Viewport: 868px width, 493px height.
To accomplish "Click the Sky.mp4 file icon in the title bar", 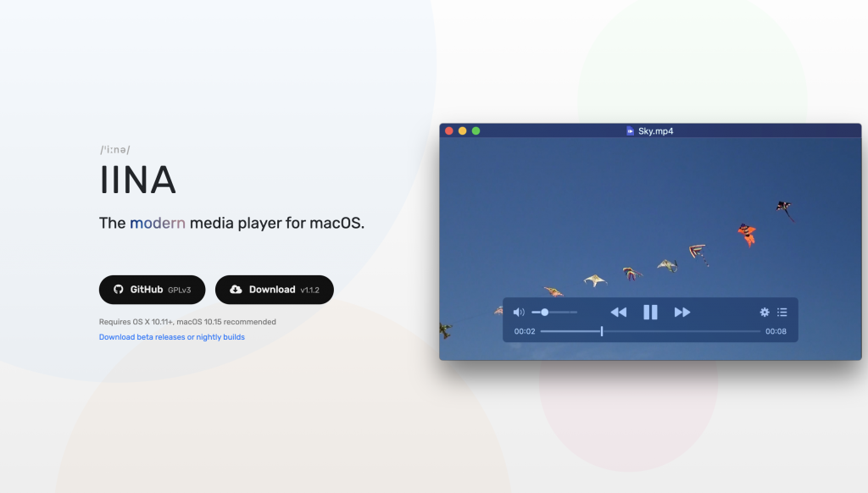I will (630, 130).
